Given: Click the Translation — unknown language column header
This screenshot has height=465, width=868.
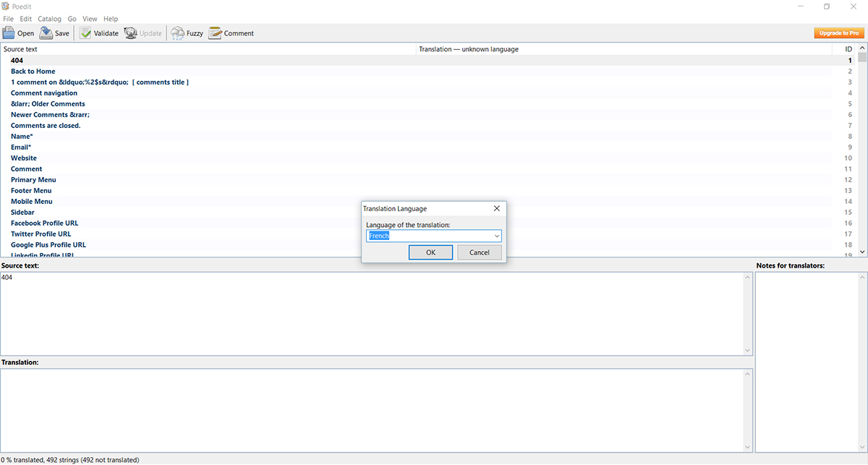Looking at the screenshot, I should [x=625, y=49].
